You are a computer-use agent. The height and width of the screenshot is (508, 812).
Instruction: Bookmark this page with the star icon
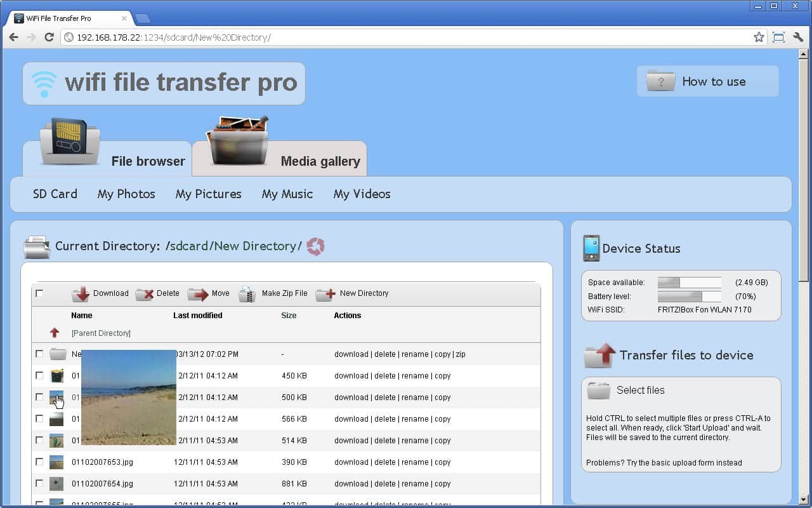(759, 37)
